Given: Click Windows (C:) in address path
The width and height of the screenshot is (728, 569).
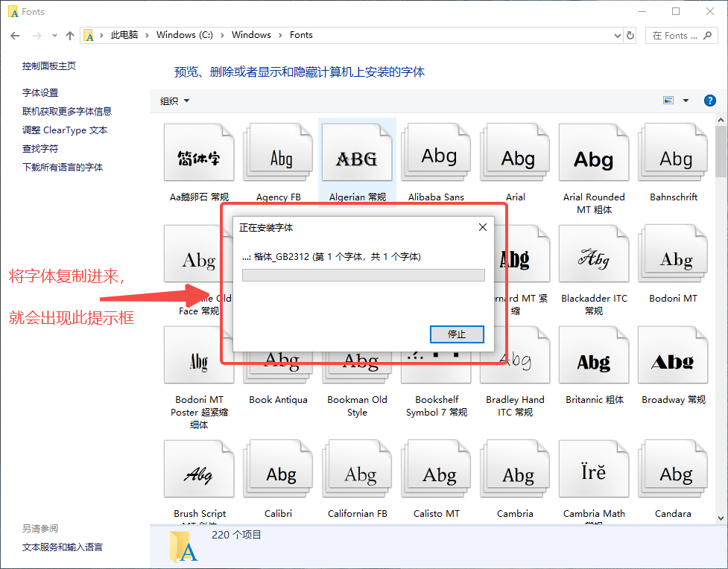Looking at the screenshot, I should pos(185,35).
